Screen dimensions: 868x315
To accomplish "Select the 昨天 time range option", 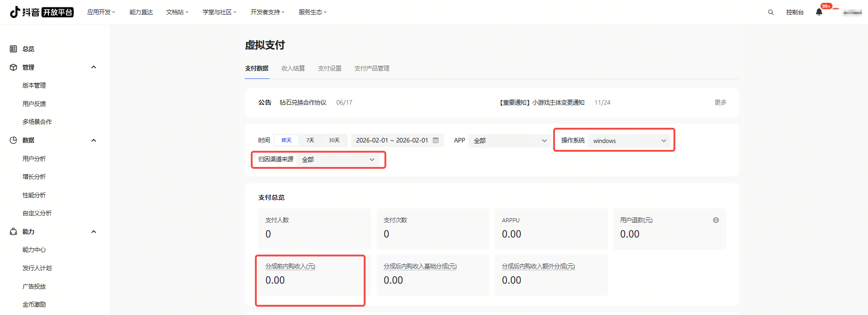I will point(286,141).
